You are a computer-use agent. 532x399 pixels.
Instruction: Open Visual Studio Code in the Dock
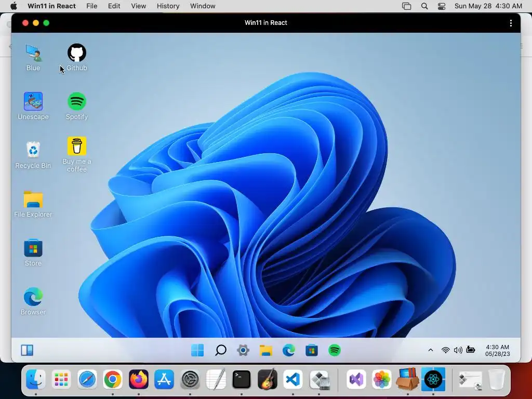(x=293, y=379)
